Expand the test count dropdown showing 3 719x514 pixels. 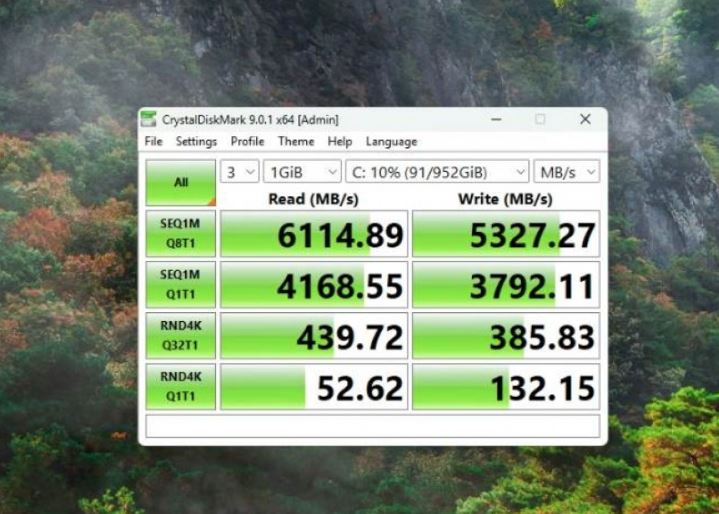pyautogui.click(x=240, y=172)
